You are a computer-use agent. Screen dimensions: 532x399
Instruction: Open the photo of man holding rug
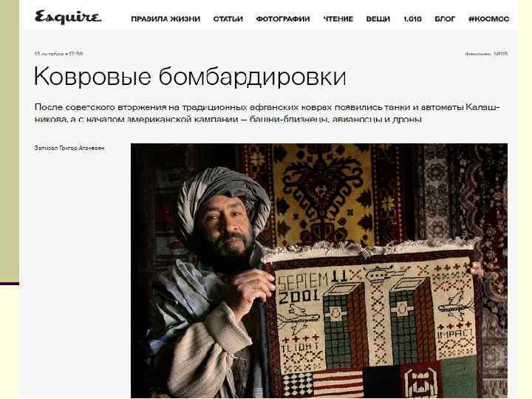(319, 270)
